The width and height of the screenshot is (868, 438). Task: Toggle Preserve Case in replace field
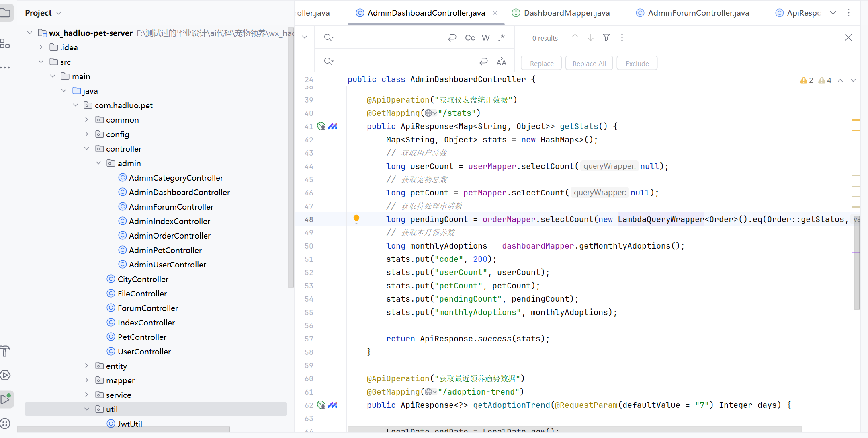501,61
